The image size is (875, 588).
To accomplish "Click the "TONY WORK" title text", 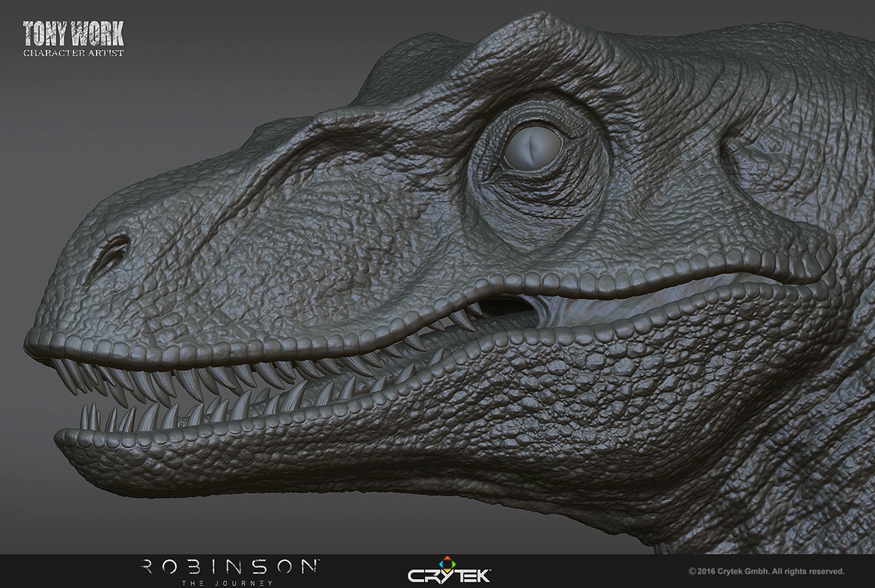I will pos(73,34).
